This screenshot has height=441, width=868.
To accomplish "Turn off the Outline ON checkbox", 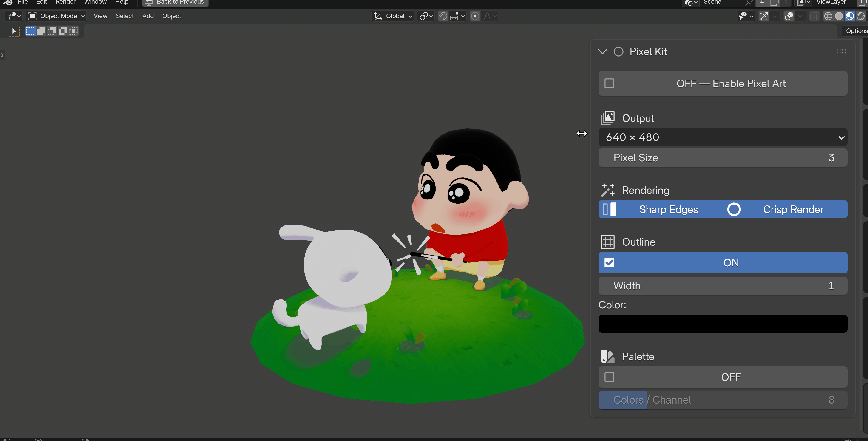I will pos(609,263).
